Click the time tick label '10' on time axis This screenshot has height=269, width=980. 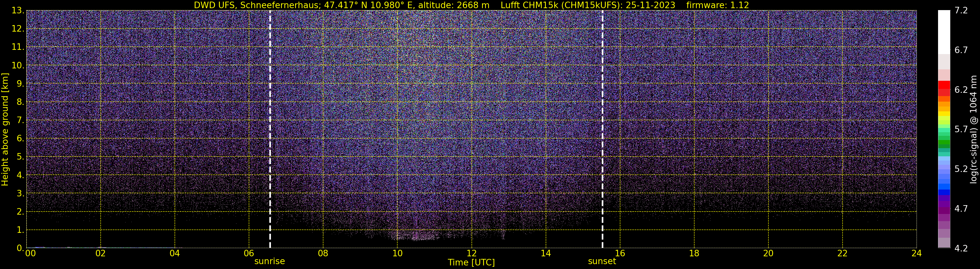coord(397,253)
